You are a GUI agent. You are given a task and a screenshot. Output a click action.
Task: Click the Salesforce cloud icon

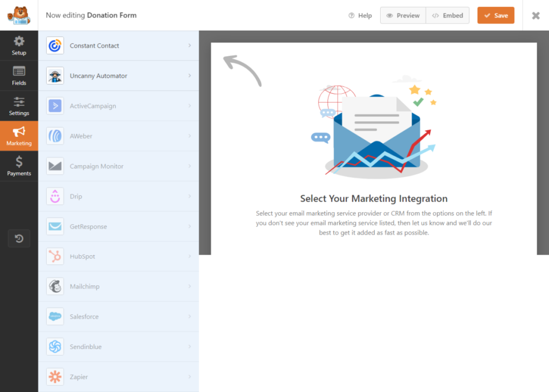pos(55,316)
